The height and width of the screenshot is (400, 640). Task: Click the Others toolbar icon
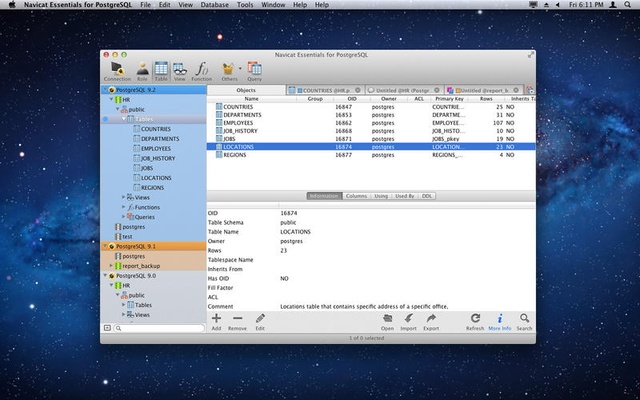(x=229, y=71)
